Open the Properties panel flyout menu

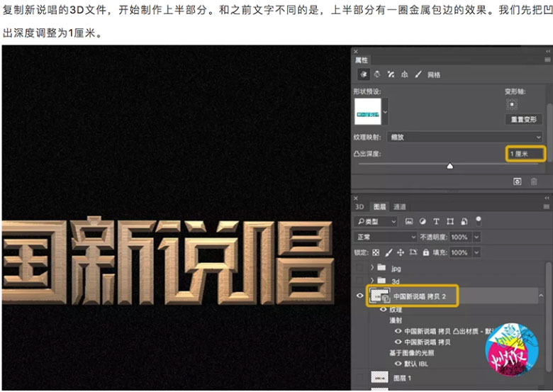[548, 60]
